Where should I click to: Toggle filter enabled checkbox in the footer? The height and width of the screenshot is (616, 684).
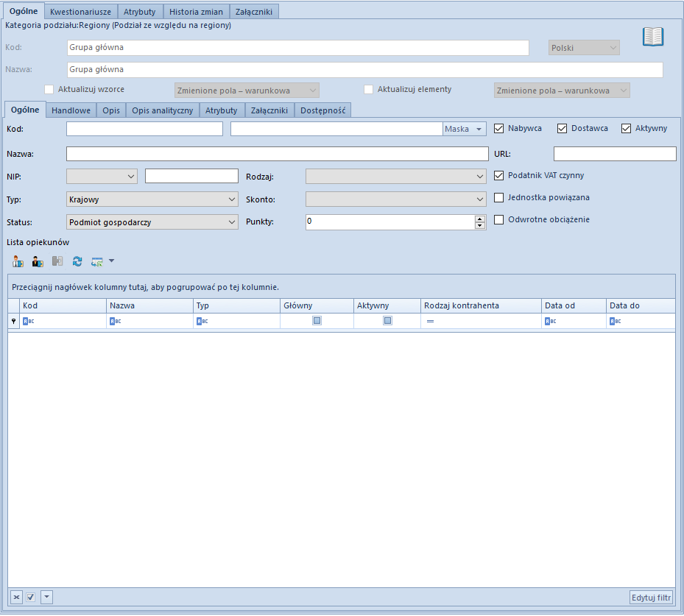click(30, 598)
